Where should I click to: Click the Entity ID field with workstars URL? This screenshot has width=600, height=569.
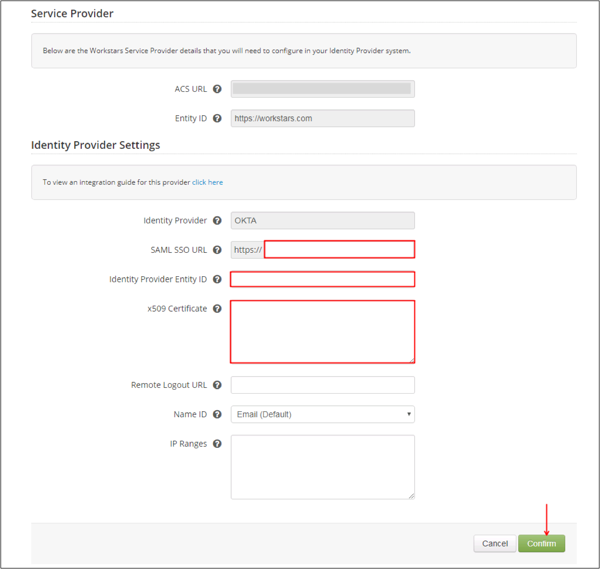[x=322, y=118]
